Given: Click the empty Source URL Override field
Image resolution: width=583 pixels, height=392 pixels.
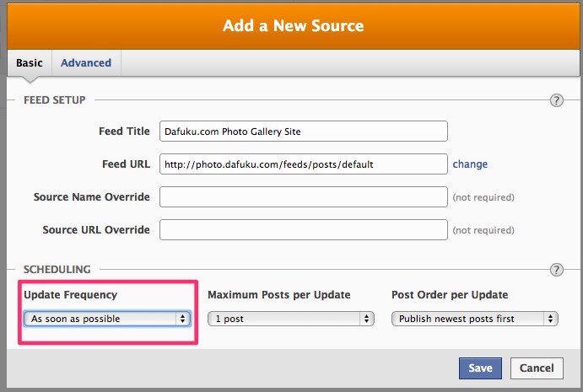Looking at the screenshot, I should (x=304, y=229).
